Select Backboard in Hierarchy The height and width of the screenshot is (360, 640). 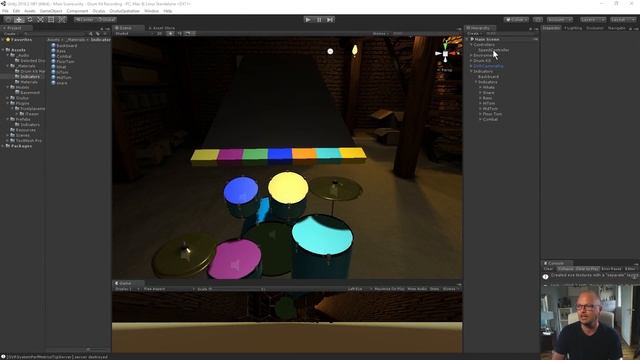[x=489, y=76]
